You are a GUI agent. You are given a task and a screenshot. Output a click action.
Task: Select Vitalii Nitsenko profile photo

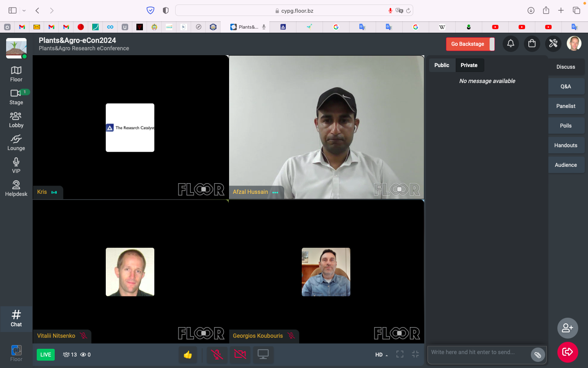click(x=130, y=272)
